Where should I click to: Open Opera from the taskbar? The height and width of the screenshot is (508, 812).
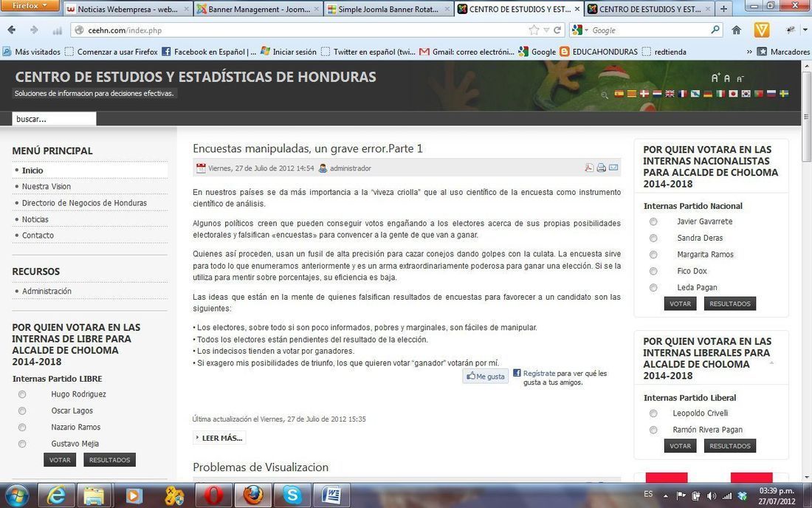point(213,495)
